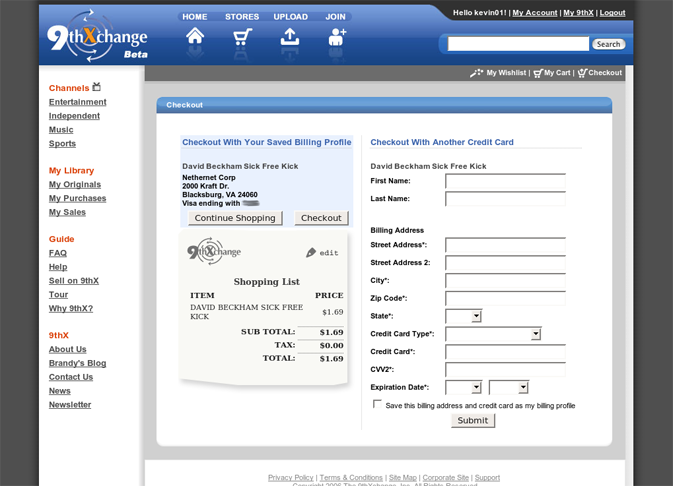Open the About Us link

[67, 349]
